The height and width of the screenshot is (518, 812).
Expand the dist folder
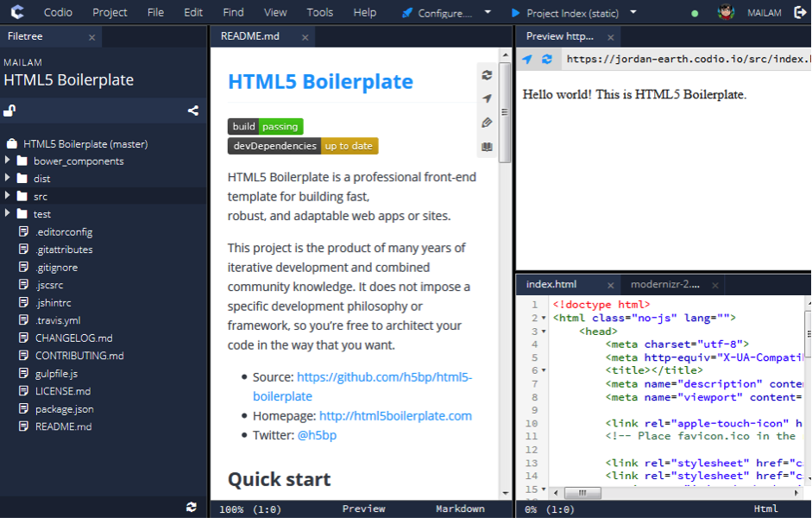point(7,178)
